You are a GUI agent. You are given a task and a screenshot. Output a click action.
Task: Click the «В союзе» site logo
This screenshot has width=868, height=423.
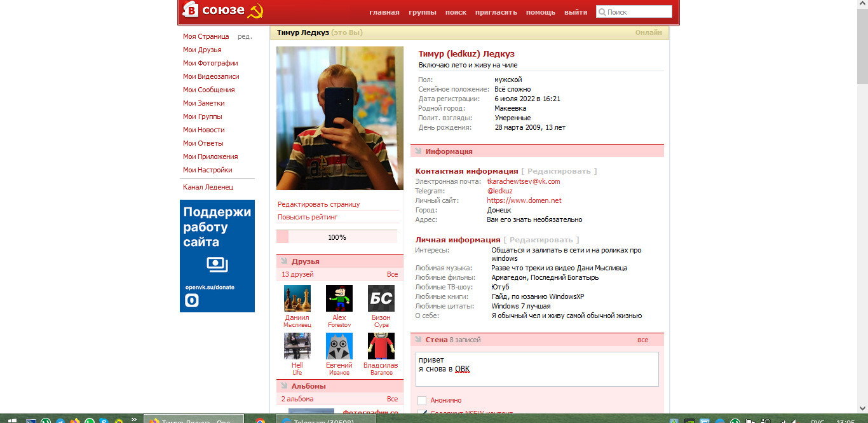tap(222, 10)
